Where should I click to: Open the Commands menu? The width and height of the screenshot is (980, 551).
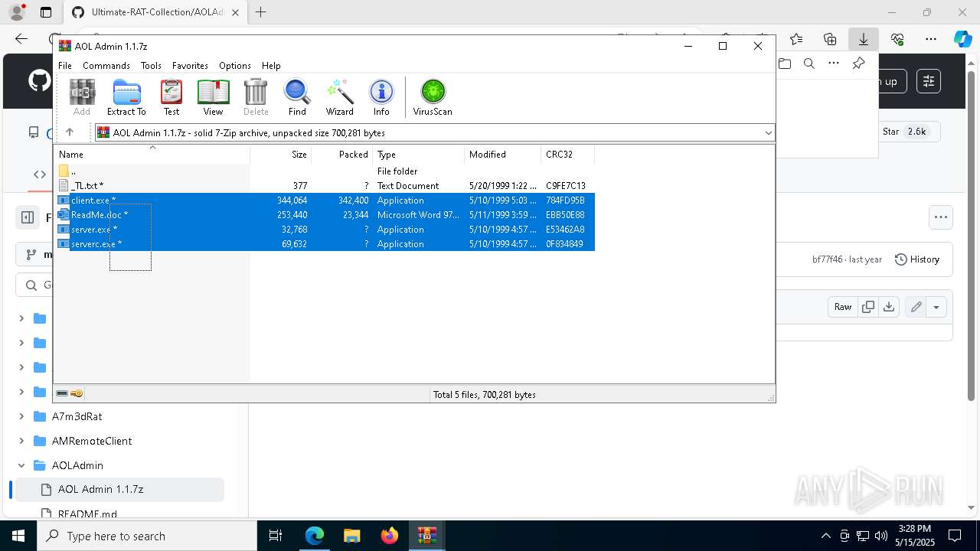(x=106, y=66)
